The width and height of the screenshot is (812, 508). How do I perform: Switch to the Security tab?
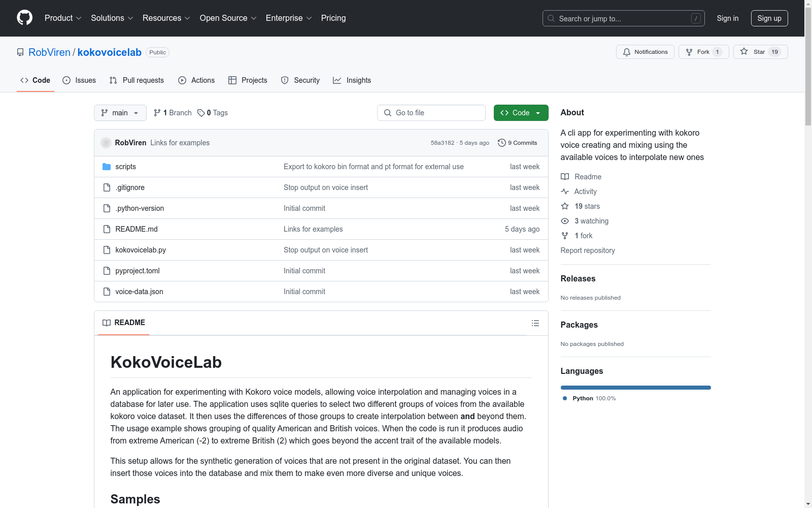click(300, 80)
